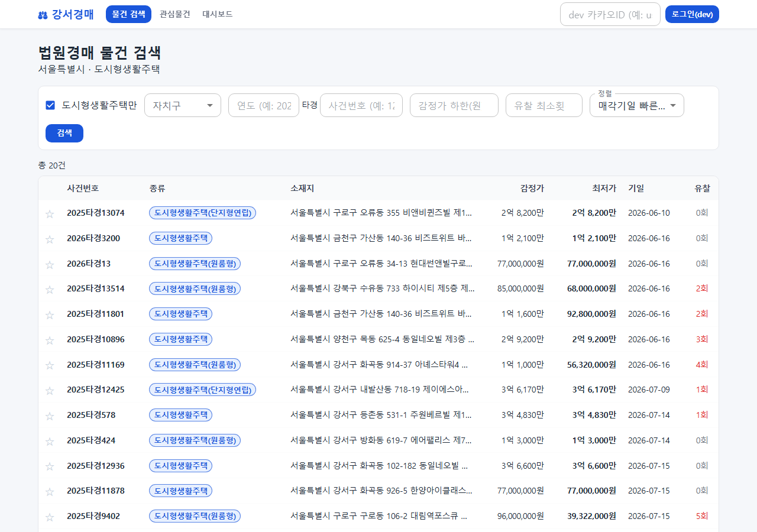This screenshot has width=757, height=532.
Task: Star the 2025타경424 listing
Action: point(50,442)
